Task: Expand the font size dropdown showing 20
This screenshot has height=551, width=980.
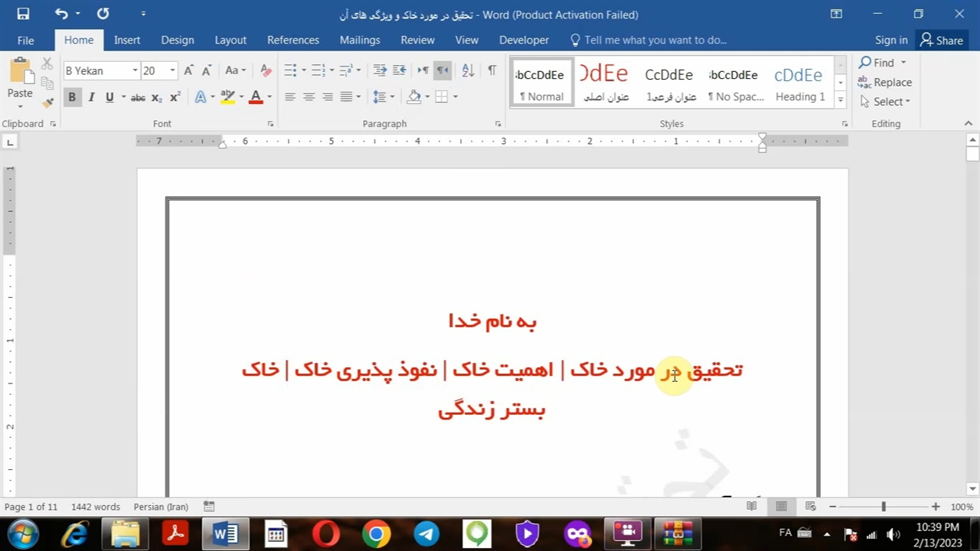Action: click(x=172, y=70)
